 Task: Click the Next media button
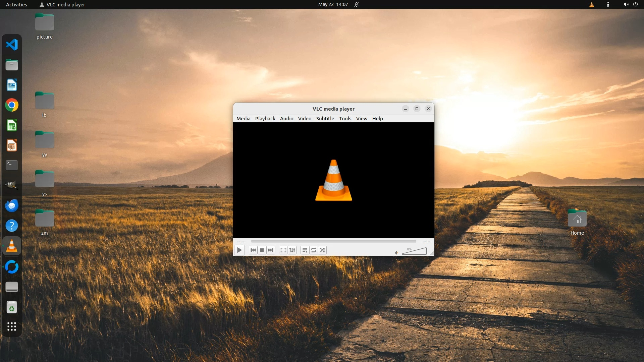[271, 250]
